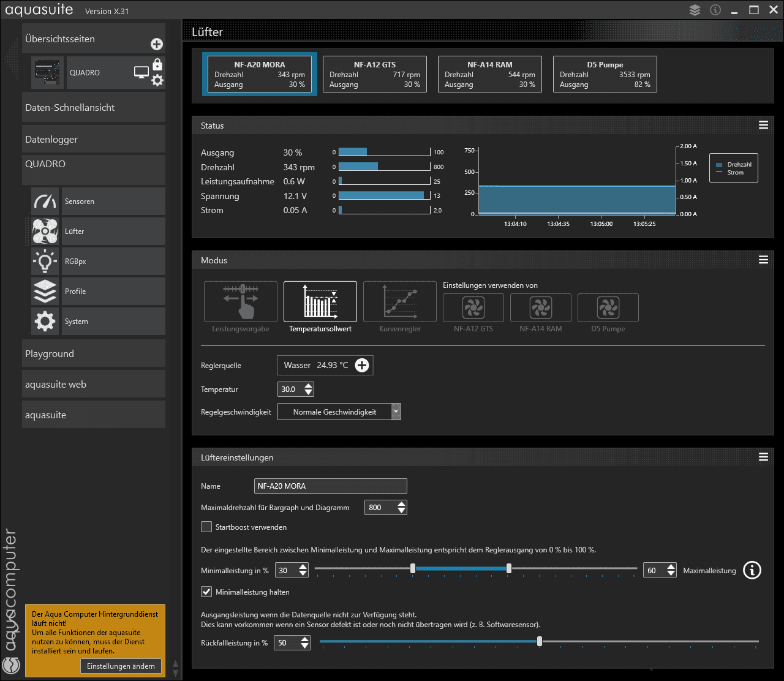Click plus icon to choose Reglerquelle
The height and width of the screenshot is (681, 784).
tap(362, 365)
